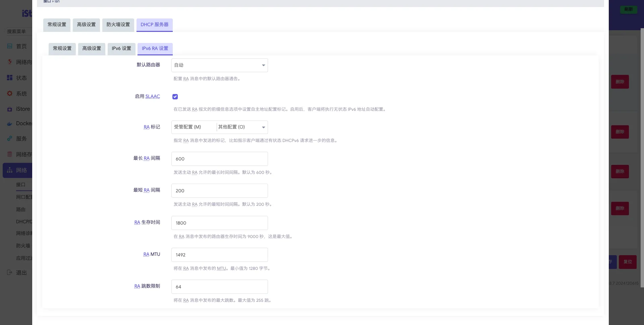Open the 默认路由器 dropdown
The width and height of the screenshot is (644, 325).
[219, 65]
